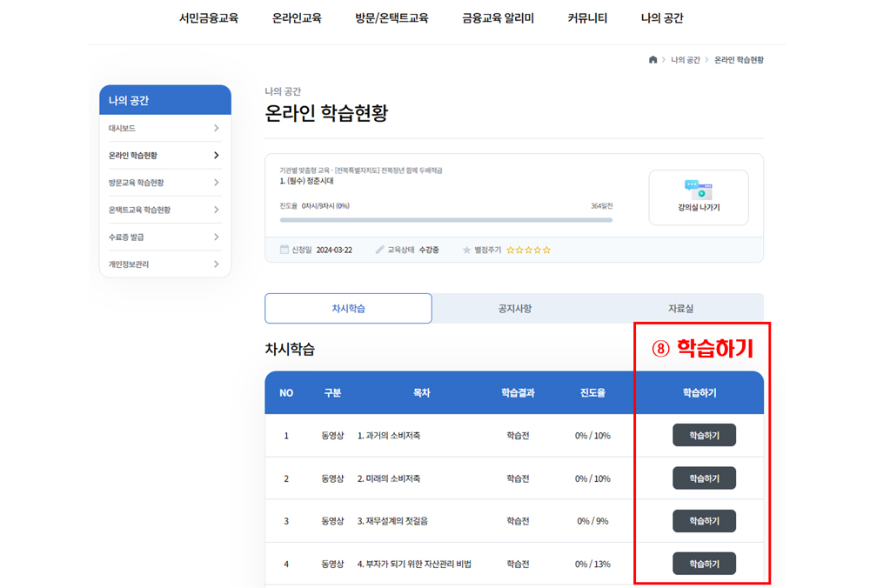870x588 pixels.
Task: Open 금융교육 알리미 top menu
Action: (x=499, y=18)
